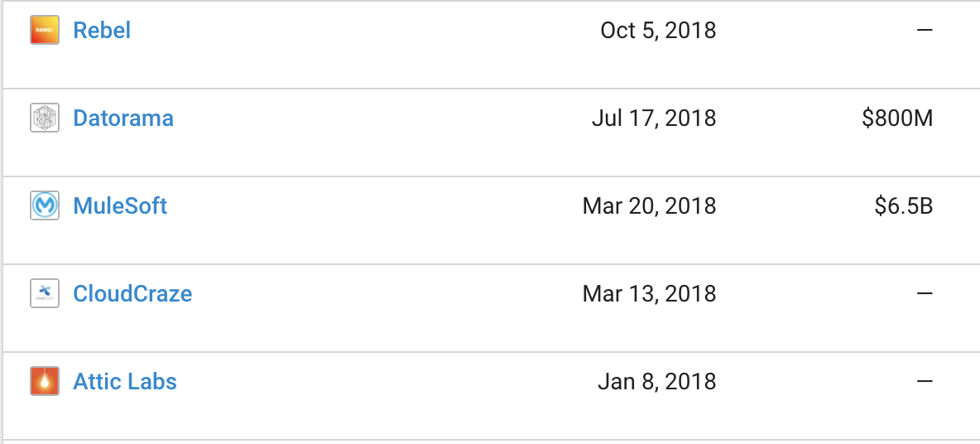The height and width of the screenshot is (444, 980).
Task: Click the Attic Labs flame logo
Action: (x=45, y=381)
